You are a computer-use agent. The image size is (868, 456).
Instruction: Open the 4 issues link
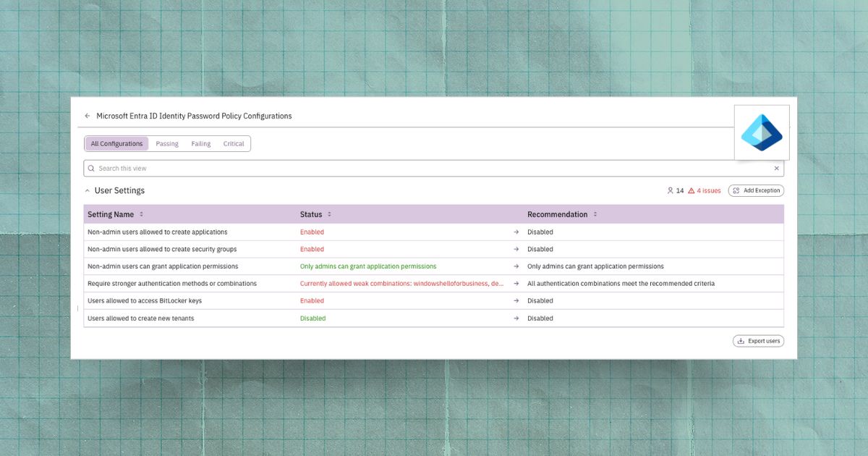click(x=709, y=191)
